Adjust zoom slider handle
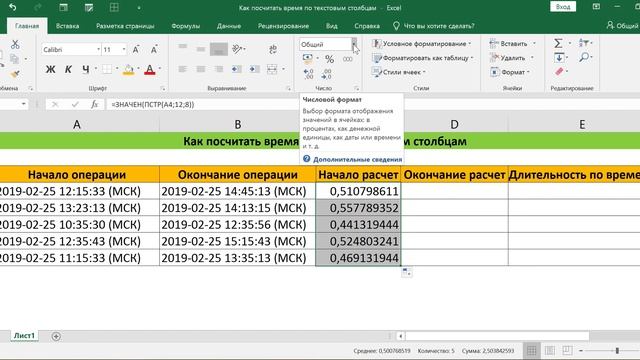This screenshot has width=640, height=360. (x=617, y=351)
